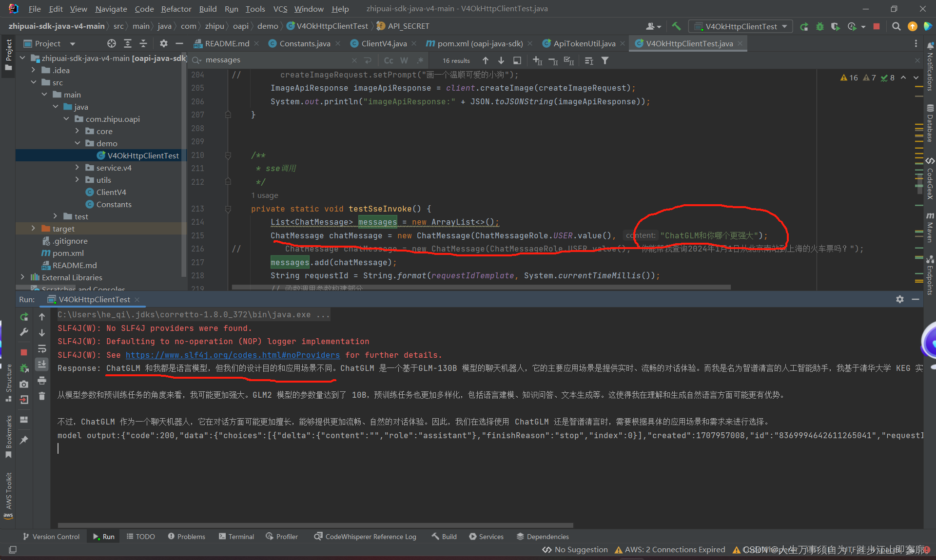The image size is (936, 560).
Task: Switch to the ClientV4.java editor tab
Action: click(x=384, y=43)
